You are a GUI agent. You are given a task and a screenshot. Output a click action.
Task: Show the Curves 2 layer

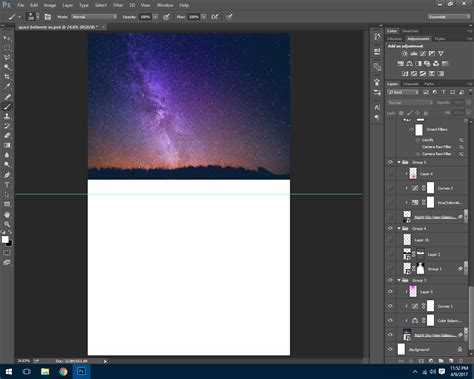[390, 188]
